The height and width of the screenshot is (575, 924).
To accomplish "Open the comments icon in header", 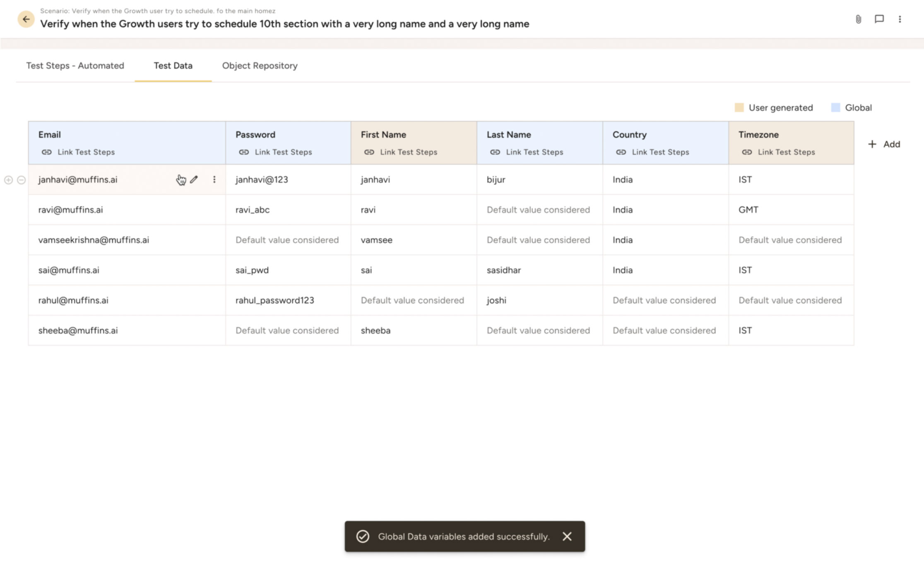I will pyautogui.click(x=879, y=19).
